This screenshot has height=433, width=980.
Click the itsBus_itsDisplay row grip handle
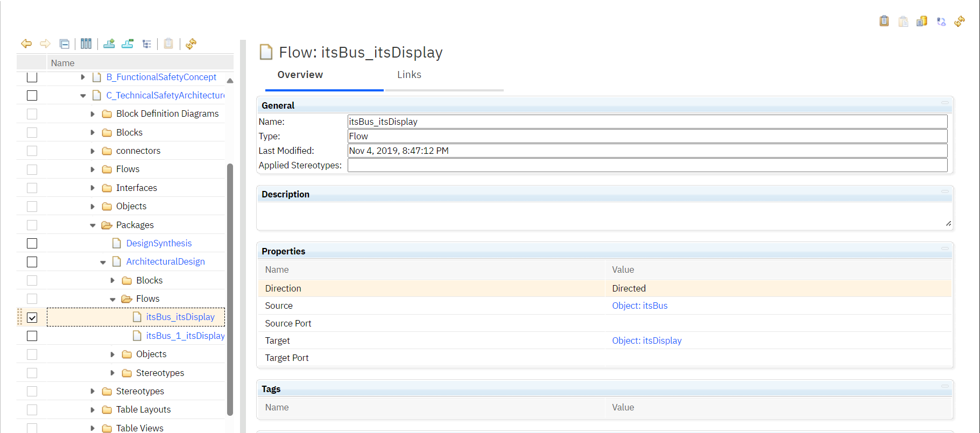(20, 317)
